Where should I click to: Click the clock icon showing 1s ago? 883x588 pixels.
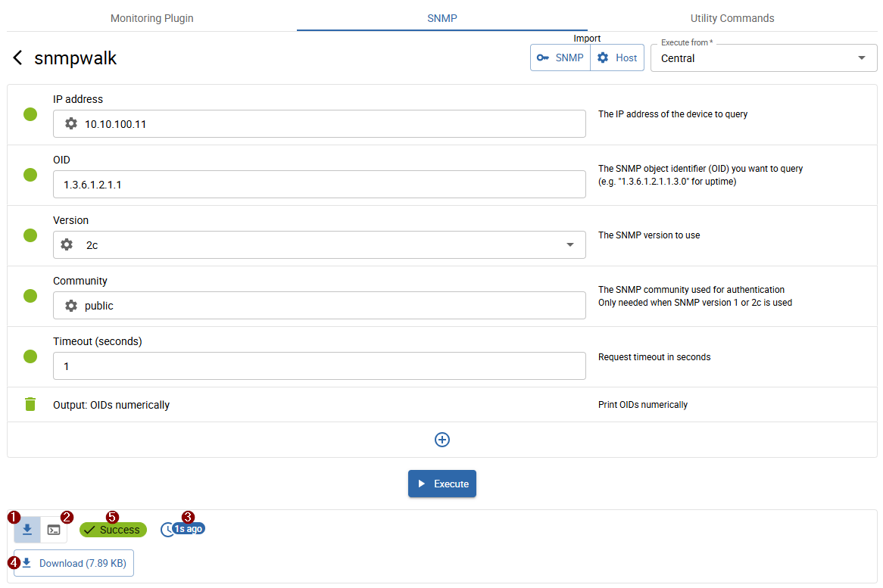coord(167,530)
